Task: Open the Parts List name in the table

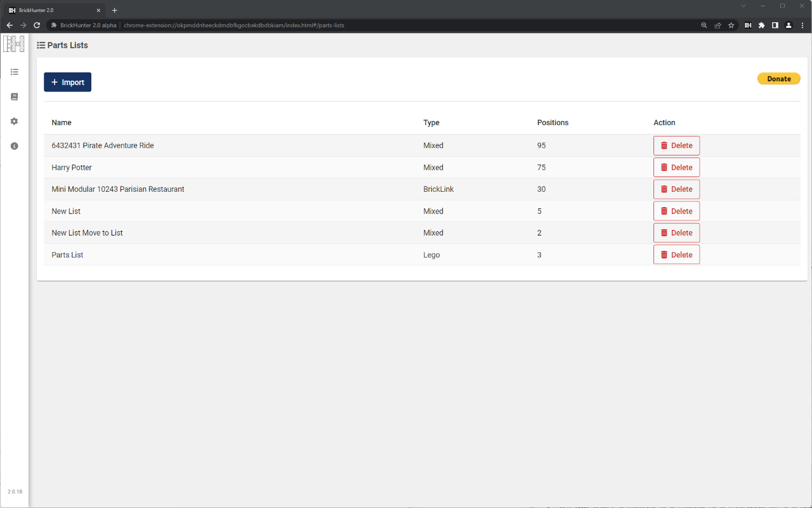Action: tap(67, 255)
